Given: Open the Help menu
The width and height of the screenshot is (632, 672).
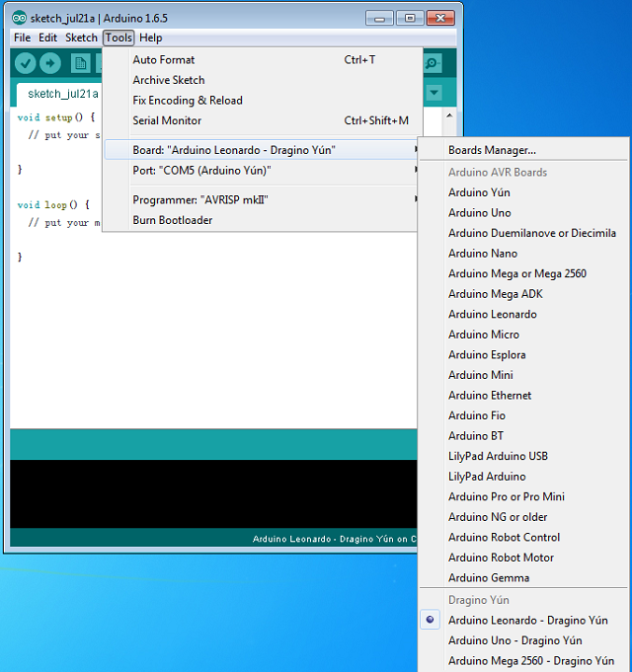Looking at the screenshot, I should 150,37.
